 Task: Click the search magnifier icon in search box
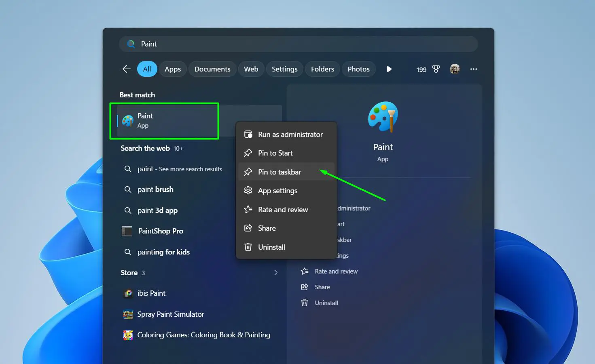(131, 44)
